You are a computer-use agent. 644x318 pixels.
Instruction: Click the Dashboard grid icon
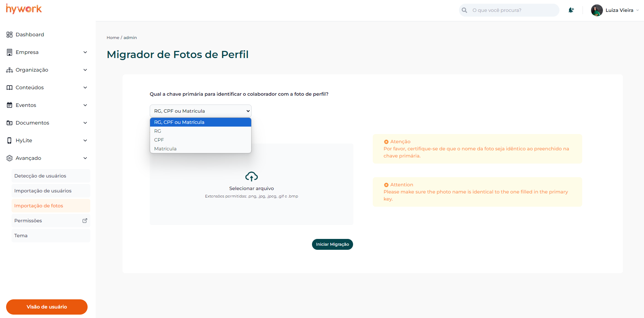[x=10, y=35]
